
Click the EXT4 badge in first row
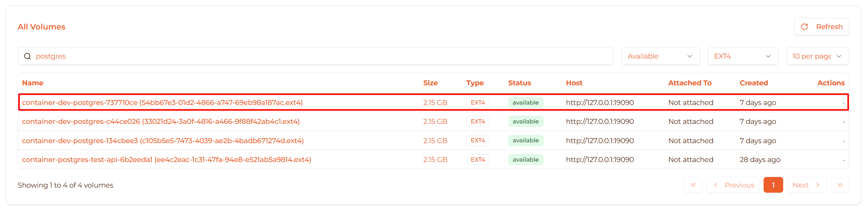click(478, 103)
